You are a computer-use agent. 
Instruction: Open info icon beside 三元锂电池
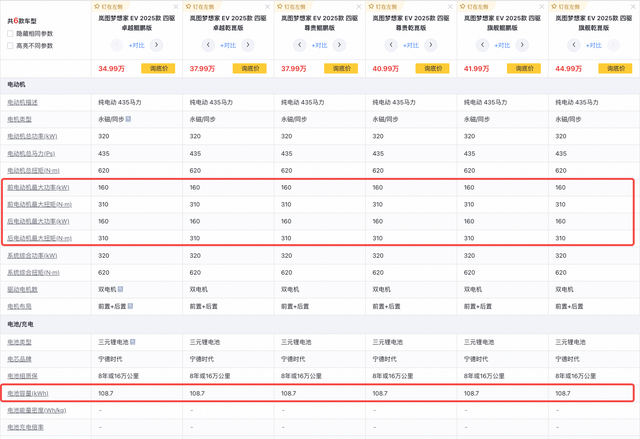[x=133, y=342]
